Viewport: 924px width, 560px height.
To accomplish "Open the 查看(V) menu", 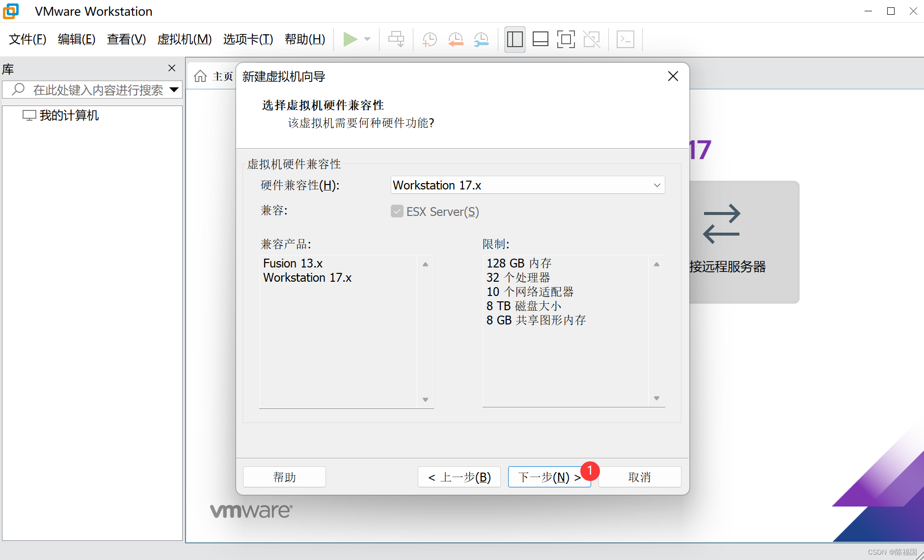I will [x=127, y=39].
